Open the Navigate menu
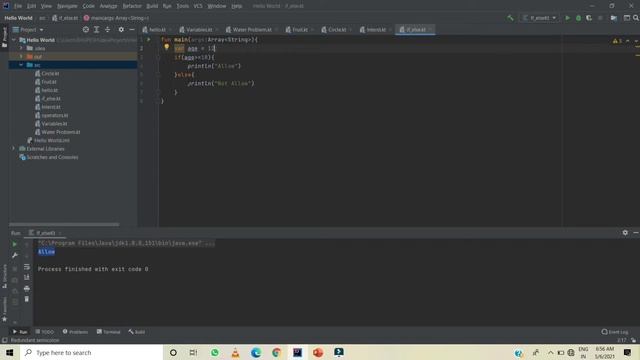The image size is (640, 360). point(67,6)
